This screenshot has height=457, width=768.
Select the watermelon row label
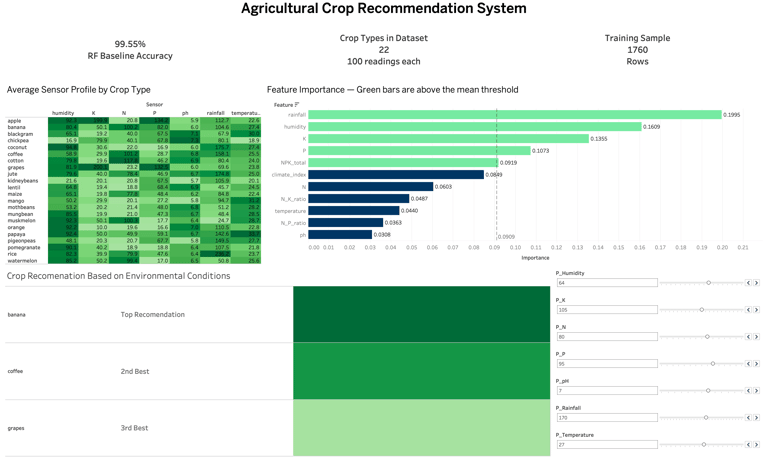pos(22,261)
